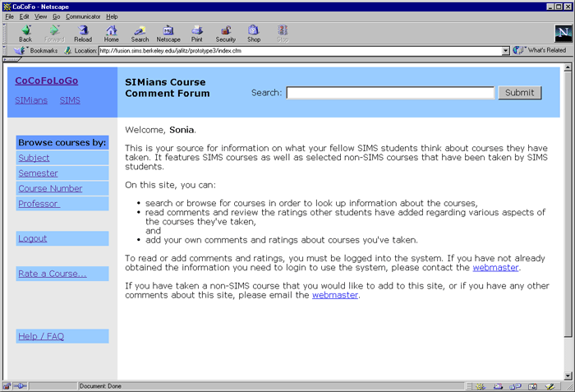Image resolution: width=575 pixels, height=392 pixels.
Task: Follow the SIMians link
Action: tap(31, 100)
